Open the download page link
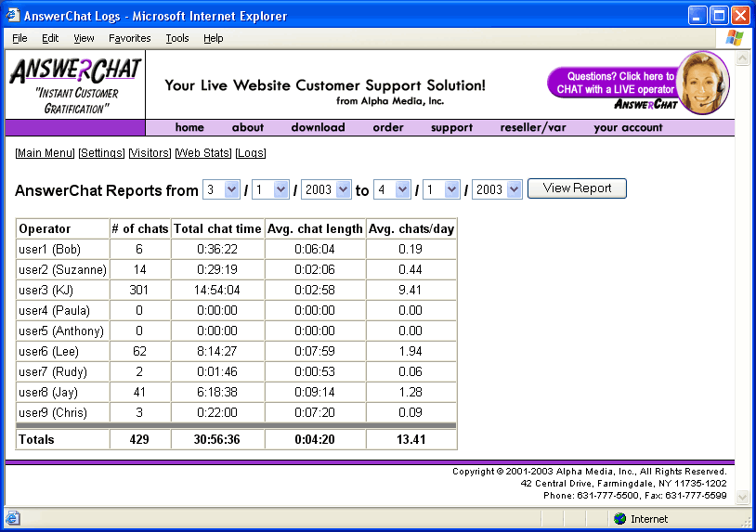 pos(319,127)
